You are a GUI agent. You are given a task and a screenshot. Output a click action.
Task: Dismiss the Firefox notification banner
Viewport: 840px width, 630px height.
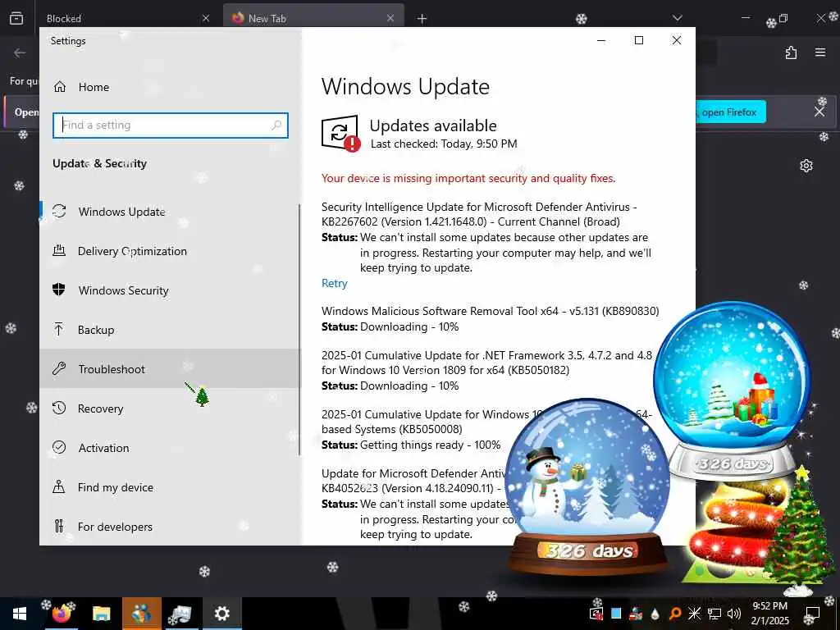tap(819, 112)
